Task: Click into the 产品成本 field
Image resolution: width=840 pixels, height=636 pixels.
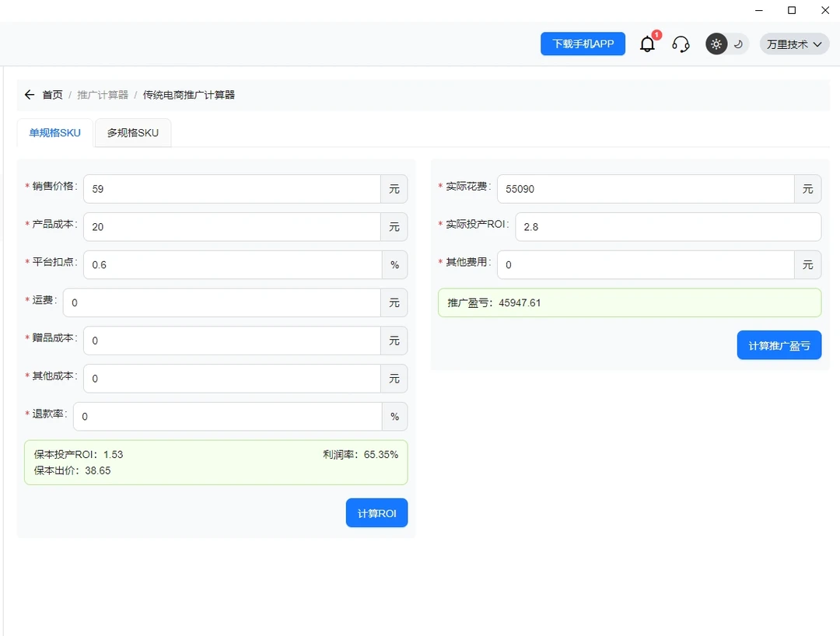Action: tap(232, 227)
